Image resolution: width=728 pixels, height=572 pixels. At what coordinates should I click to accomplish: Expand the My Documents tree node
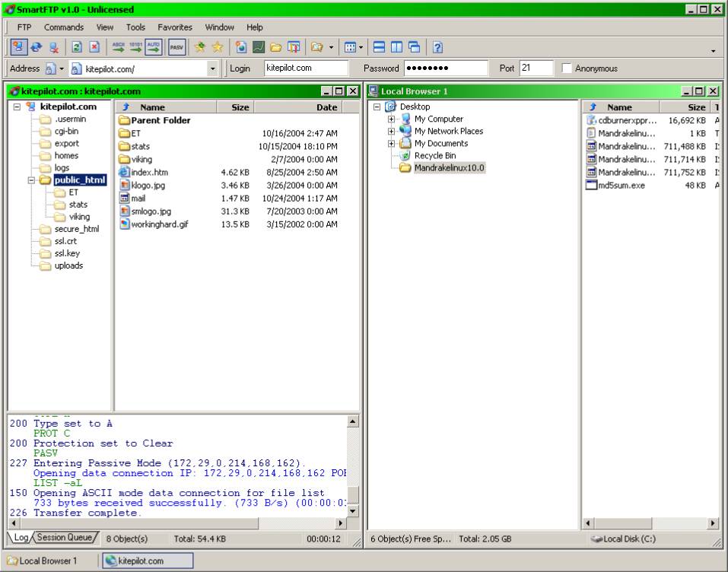pyautogui.click(x=391, y=144)
